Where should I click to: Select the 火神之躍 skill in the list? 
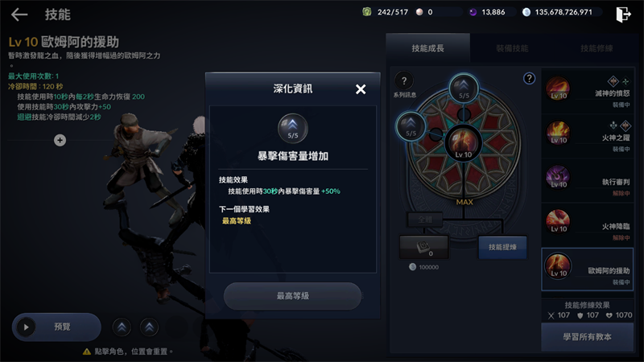(588, 135)
